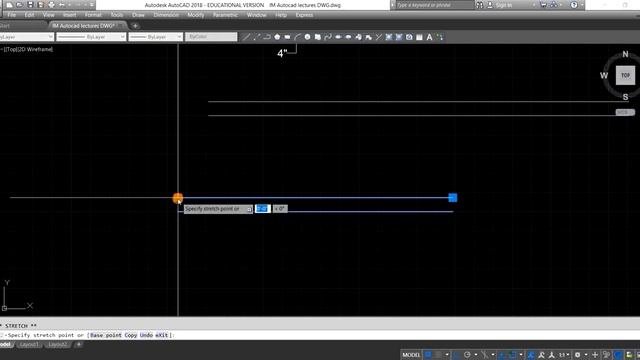Click the command line input field
Image resolution: width=640 pixels, height=360 pixels.
(320, 335)
